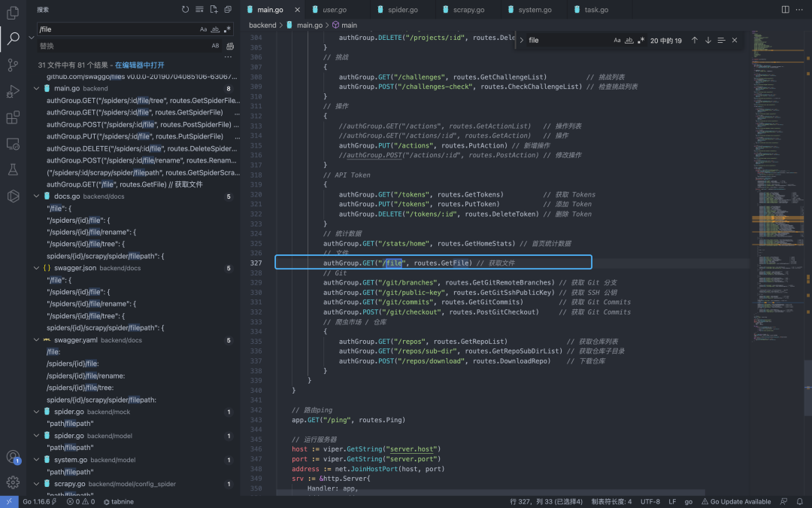
Task: Click the 'Open in editor' search results link
Action: [x=139, y=65]
